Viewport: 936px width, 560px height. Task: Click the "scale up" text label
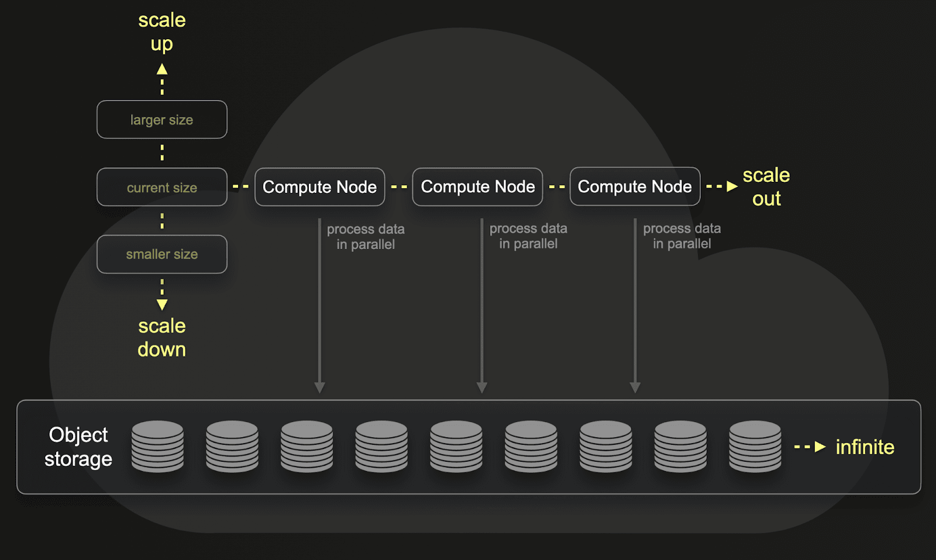click(x=161, y=32)
